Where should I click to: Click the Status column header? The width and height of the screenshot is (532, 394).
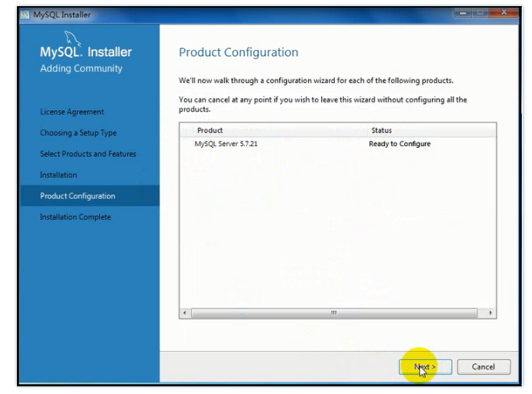tap(432, 130)
